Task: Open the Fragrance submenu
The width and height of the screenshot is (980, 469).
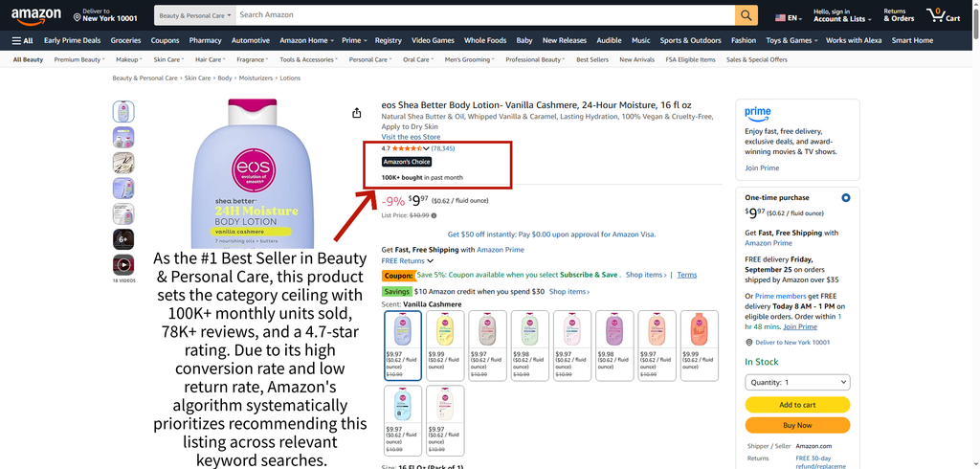Action: tap(253, 60)
